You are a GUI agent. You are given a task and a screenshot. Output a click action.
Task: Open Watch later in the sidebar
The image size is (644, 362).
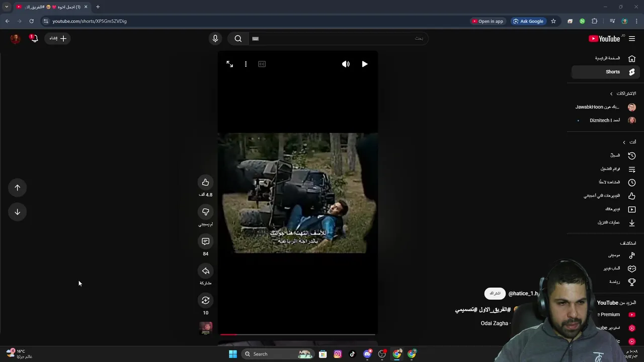pyautogui.click(x=605, y=182)
